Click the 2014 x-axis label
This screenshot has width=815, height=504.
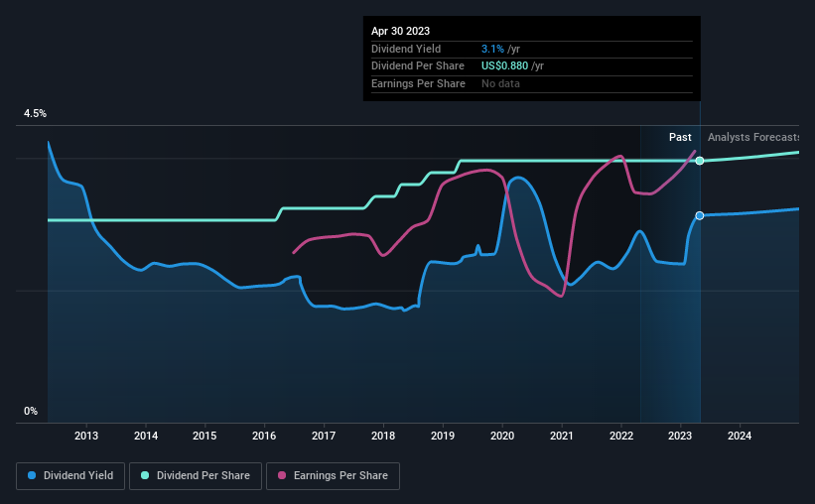146,436
